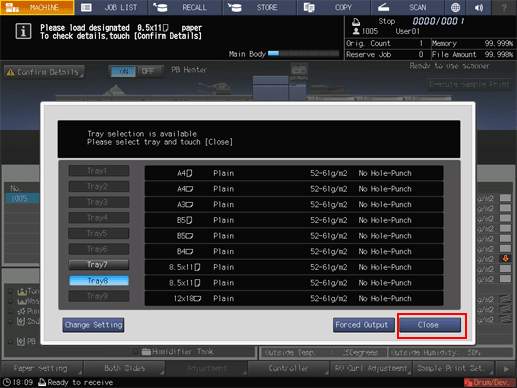Select Tray4 in tray list
Screen dimensions: 517x388
(99, 218)
